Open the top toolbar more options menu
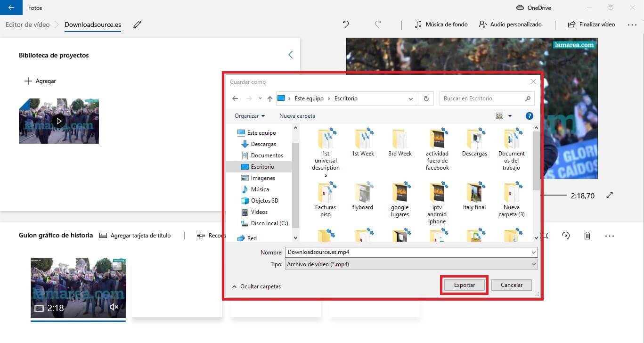 pos(632,24)
